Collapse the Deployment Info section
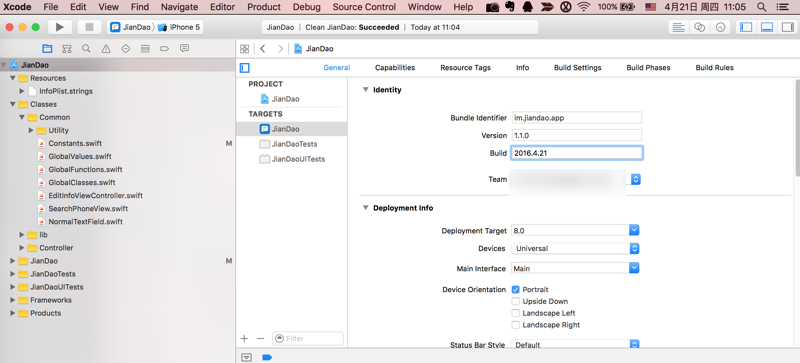 pyautogui.click(x=365, y=208)
